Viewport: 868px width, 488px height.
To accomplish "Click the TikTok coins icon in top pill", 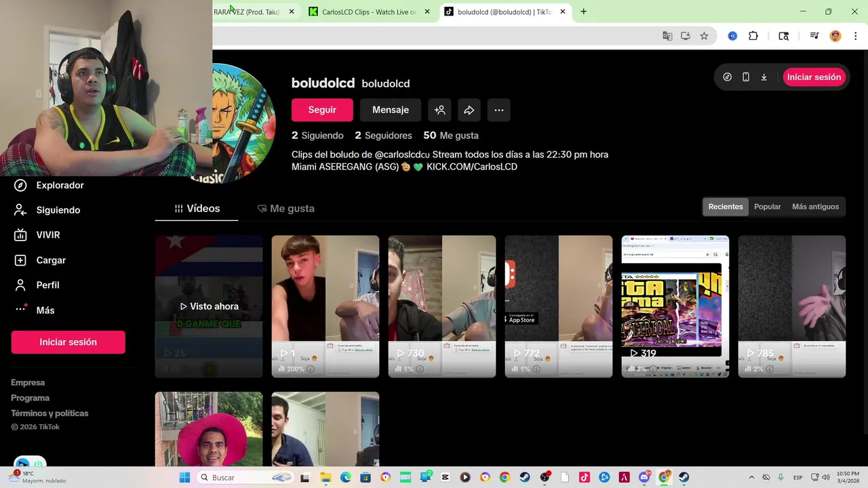I will tap(727, 77).
